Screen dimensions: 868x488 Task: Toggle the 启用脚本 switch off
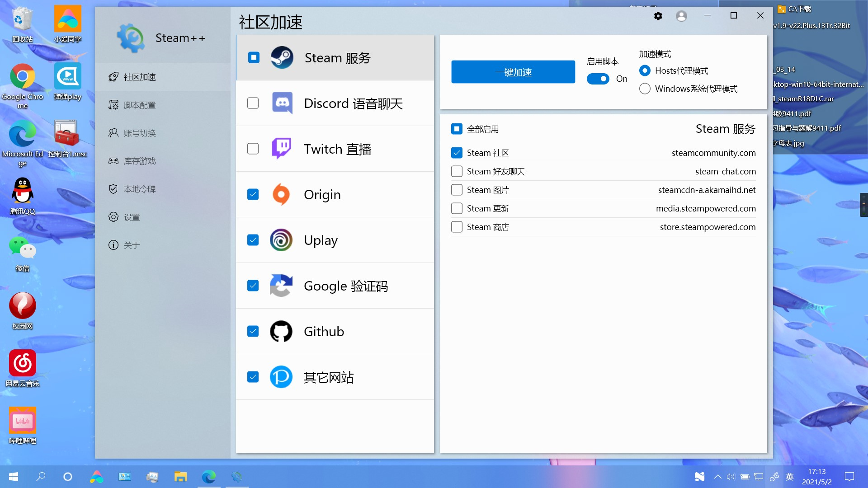pyautogui.click(x=598, y=79)
